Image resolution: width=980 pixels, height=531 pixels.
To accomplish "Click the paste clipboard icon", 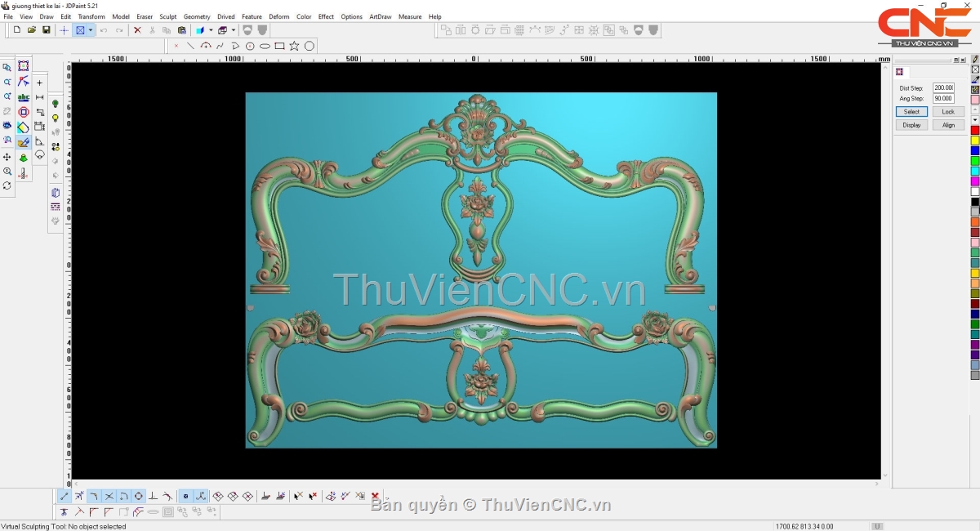I will point(181,30).
